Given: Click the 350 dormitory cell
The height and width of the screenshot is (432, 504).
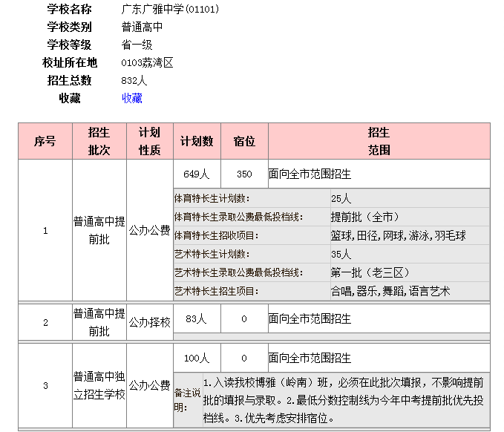Looking at the screenshot, I should [x=244, y=174].
